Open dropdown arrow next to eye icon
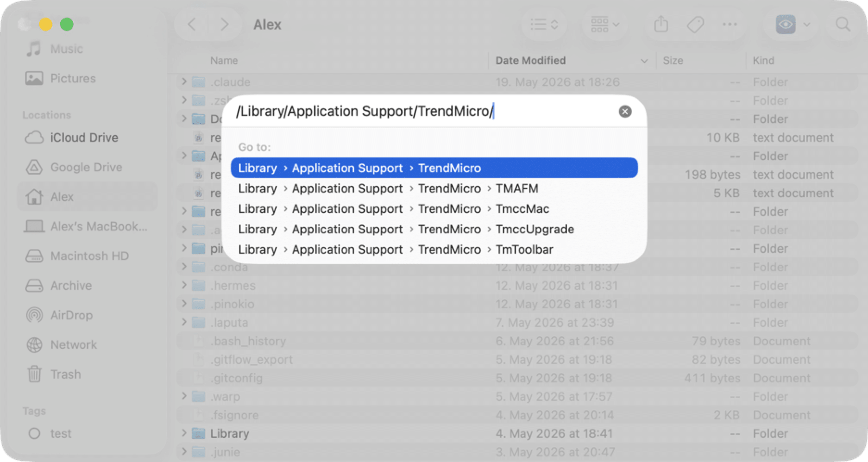Image resolution: width=868 pixels, height=462 pixels. [x=807, y=25]
